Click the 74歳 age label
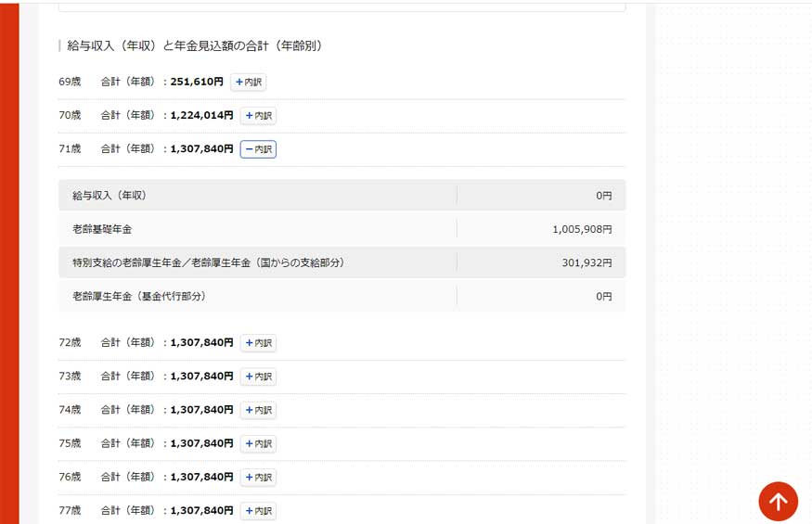 pyautogui.click(x=70, y=410)
